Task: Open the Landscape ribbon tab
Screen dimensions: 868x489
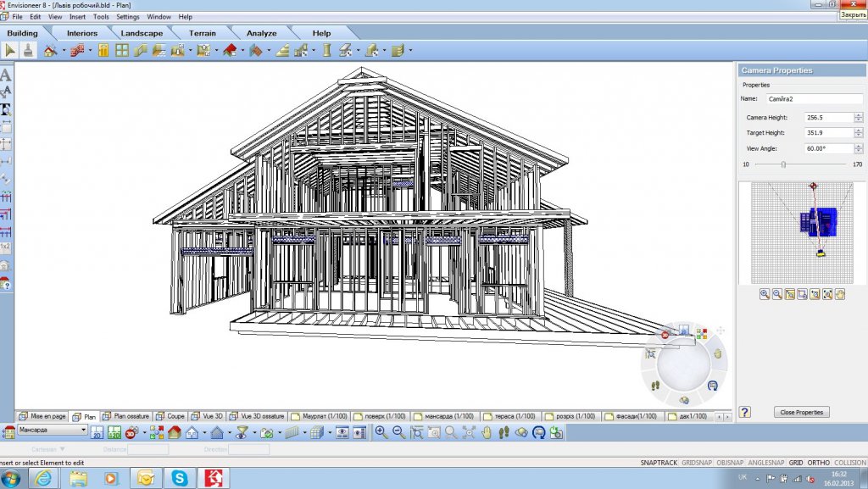Action: (141, 33)
